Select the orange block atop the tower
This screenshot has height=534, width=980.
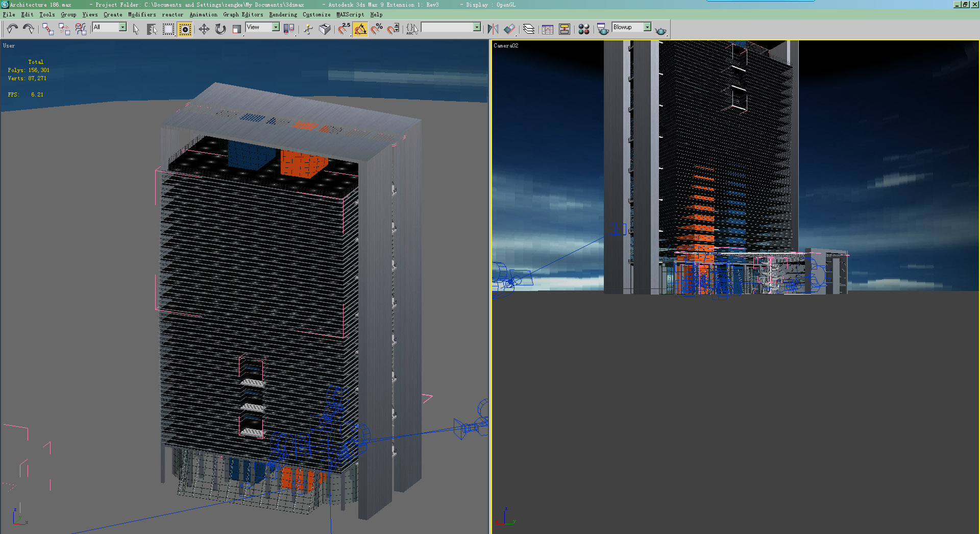(304, 163)
